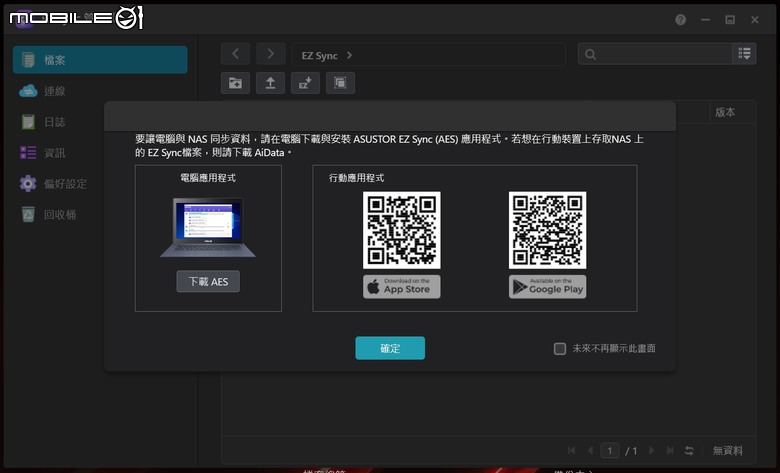This screenshot has height=473, width=780.
Task: Click the page number input box
Action: (x=610, y=451)
